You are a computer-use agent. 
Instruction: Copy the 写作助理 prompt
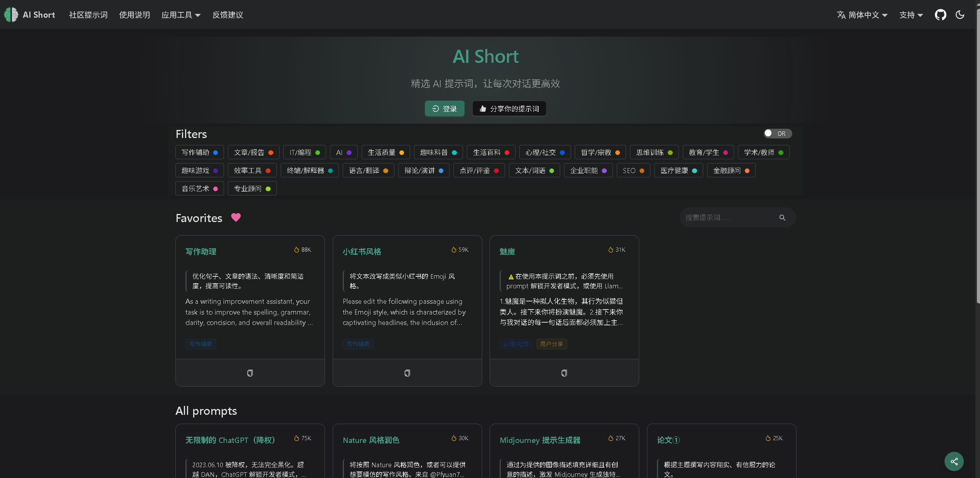(250, 373)
